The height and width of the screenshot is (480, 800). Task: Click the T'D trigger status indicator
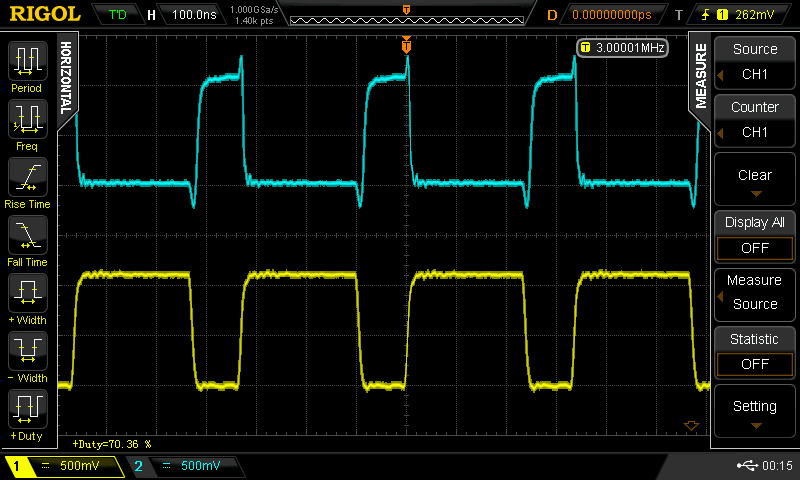(117, 15)
